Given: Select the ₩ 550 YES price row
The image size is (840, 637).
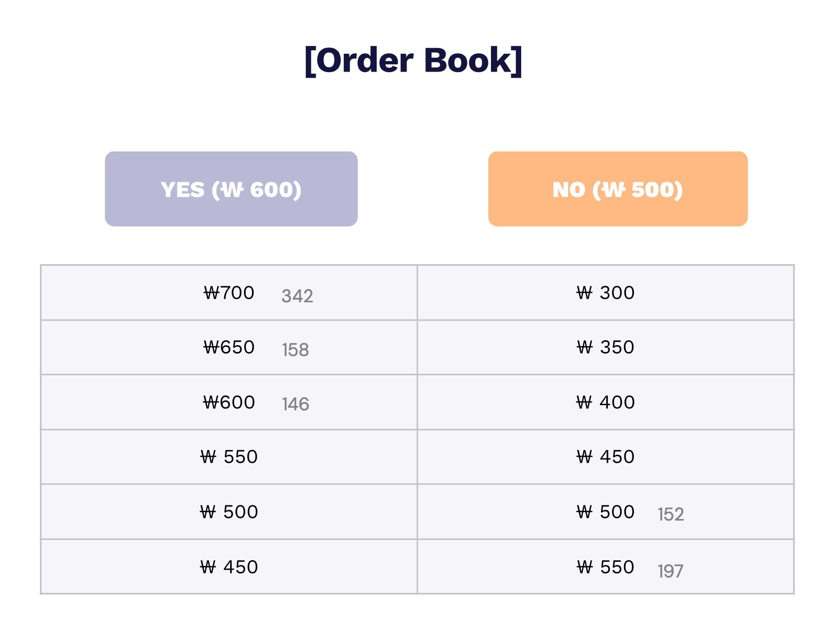Looking at the screenshot, I should (x=229, y=457).
